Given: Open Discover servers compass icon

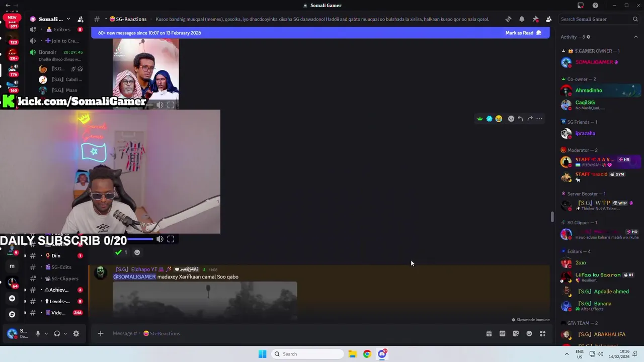Looking at the screenshot, I should 12,314.
